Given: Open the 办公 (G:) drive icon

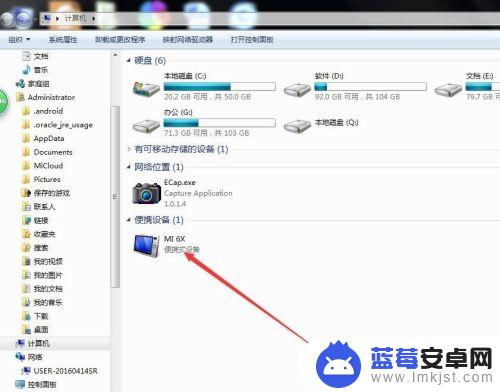Looking at the screenshot, I should (146, 125).
